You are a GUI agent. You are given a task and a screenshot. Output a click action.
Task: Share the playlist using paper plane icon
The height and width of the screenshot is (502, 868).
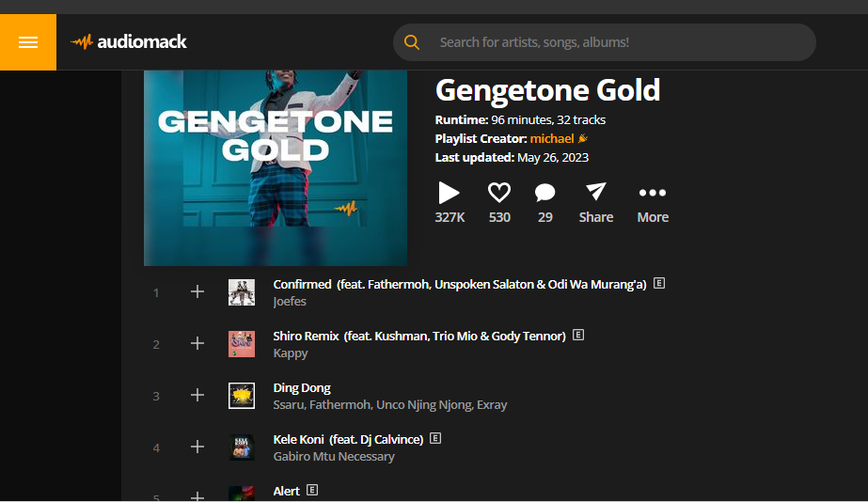pyautogui.click(x=595, y=192)
